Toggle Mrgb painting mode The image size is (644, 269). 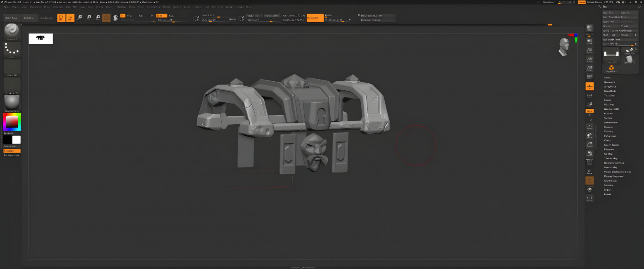pos(123,15)
